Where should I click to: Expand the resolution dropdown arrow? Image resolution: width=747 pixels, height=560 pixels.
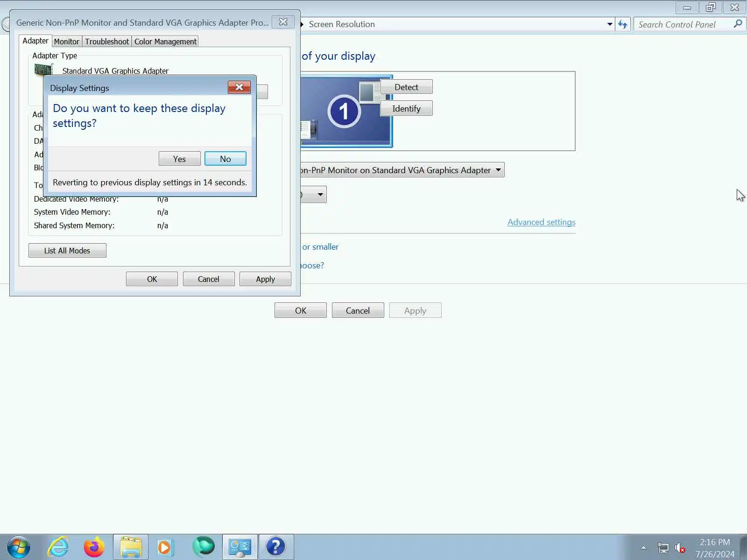[x=320, y=194]
